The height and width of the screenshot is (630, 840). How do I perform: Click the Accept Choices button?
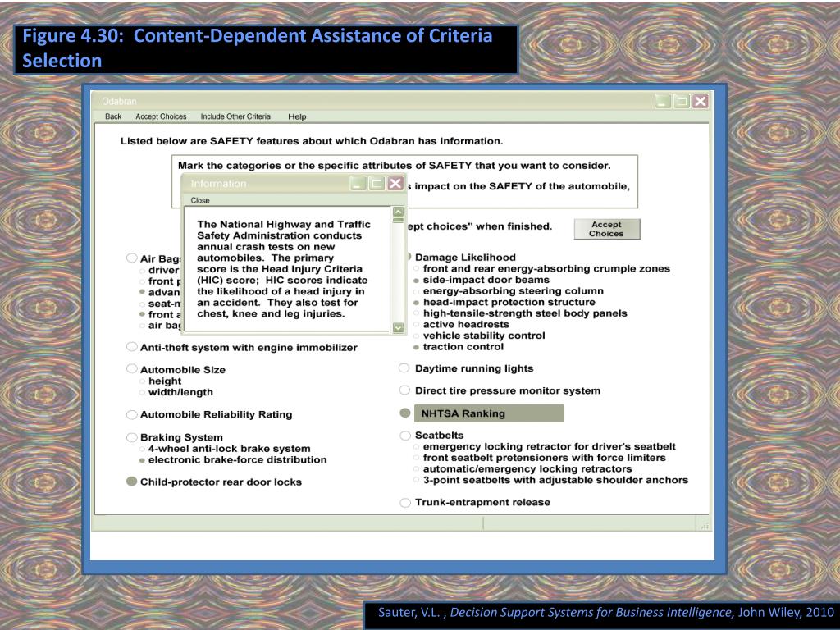coord(606,229)
